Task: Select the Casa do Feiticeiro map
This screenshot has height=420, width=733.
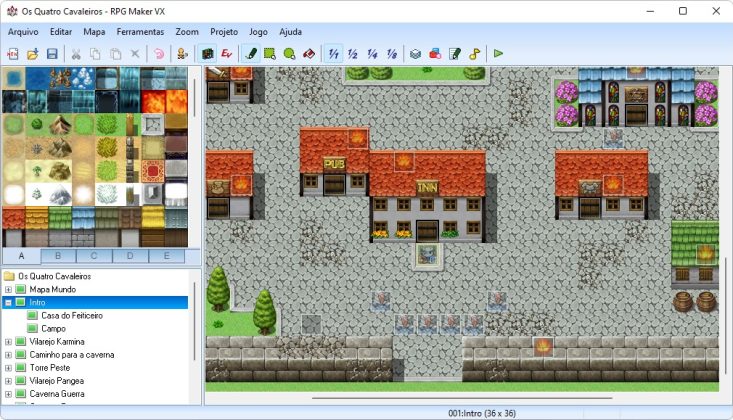Action: [72, 316]
